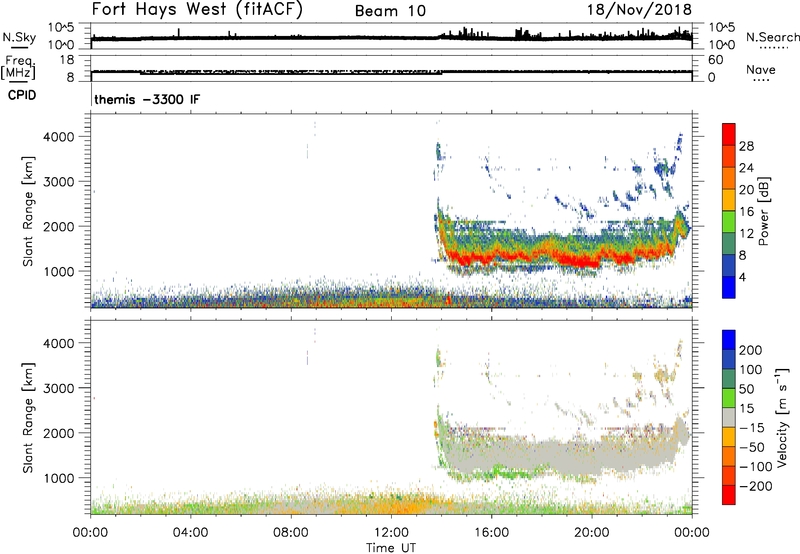Click the '20:00' time tick label

tap(591, 533)
